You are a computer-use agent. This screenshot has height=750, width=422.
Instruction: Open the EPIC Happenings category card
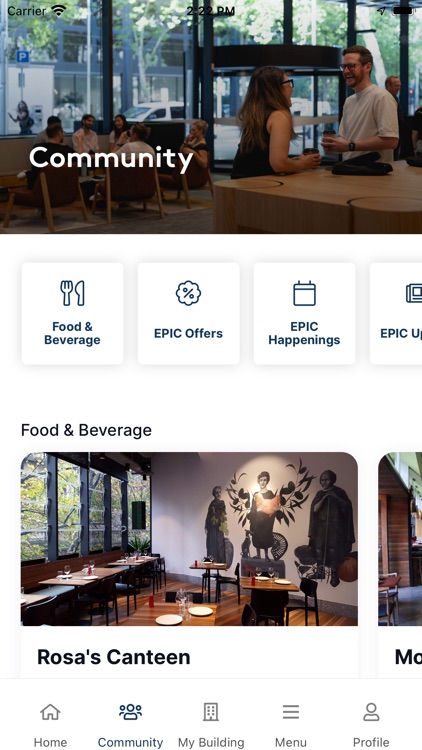tap(304, 313)
